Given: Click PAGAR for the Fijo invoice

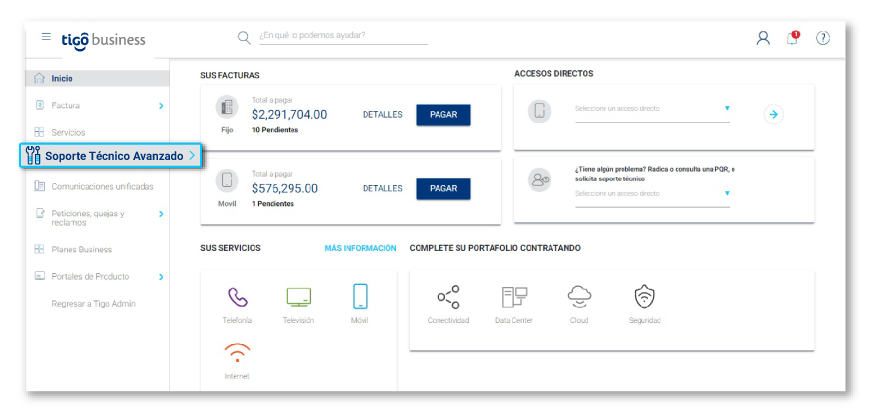Looking at the screenshot, I should [443, 115].
